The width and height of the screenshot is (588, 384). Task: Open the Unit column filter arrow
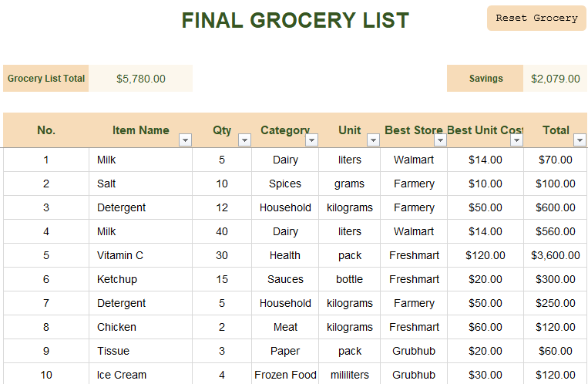373,140
